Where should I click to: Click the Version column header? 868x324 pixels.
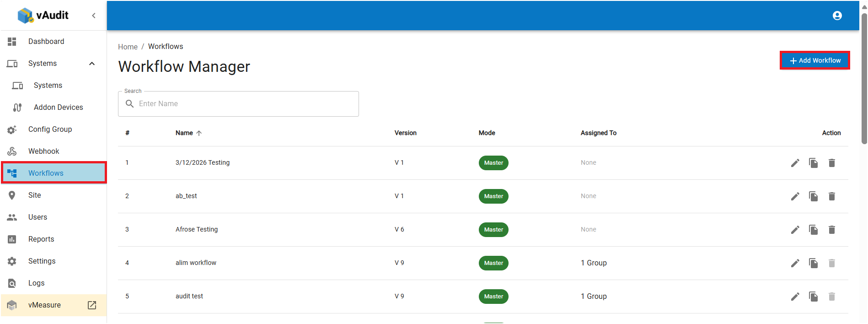click(x=406, y=133)
